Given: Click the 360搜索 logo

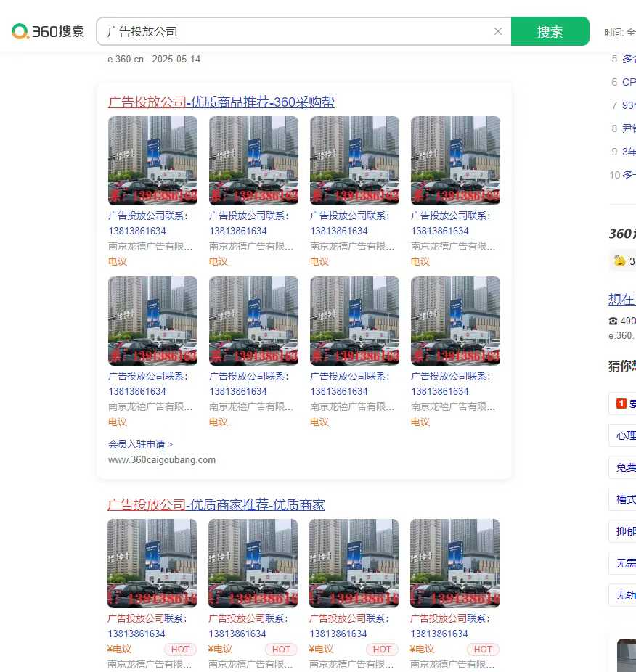Looking at the screenshot, I should 48,31.
